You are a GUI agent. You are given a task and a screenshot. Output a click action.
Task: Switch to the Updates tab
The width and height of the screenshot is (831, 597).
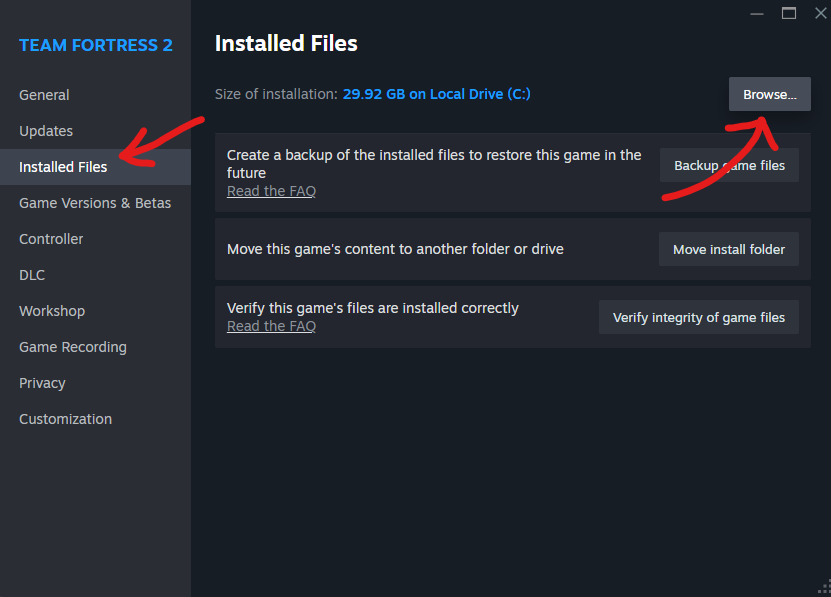click(x=46, y=131)
